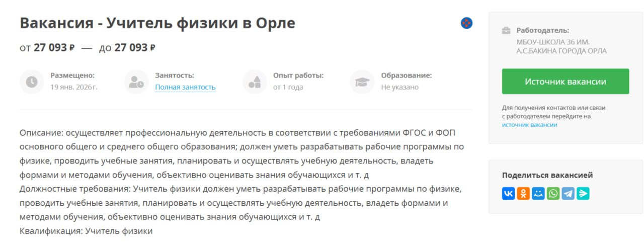Click the person-clock icon beside Занятость
Image resolution: width=644 pixels, height=249 pixels.
[x=136, y=81]
